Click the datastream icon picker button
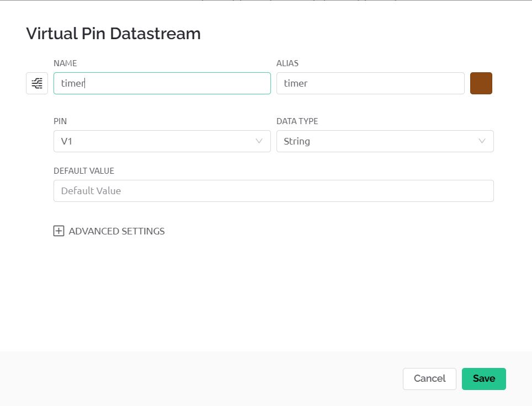The width and height of the screenshot is (532, 406). click(37, 83)
